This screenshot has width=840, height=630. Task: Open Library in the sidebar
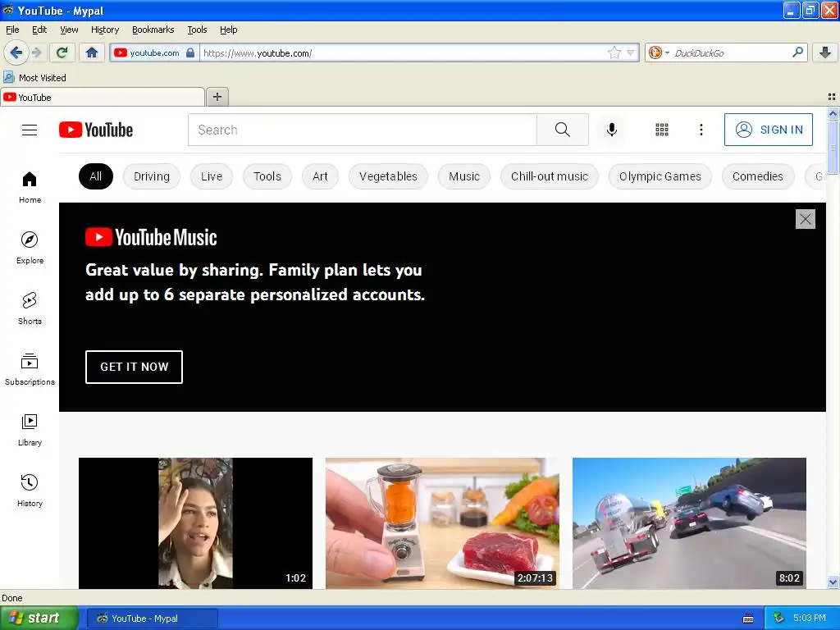(x=30, y=430)
